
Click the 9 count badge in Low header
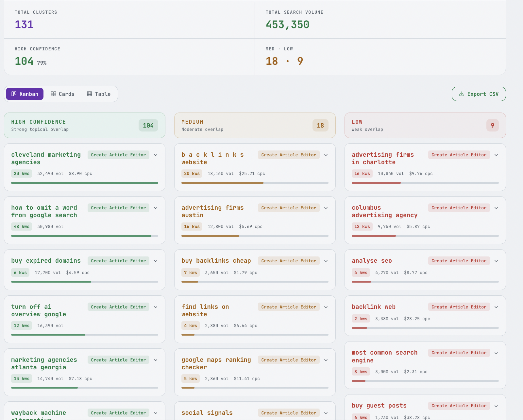[x=492, y=125]
